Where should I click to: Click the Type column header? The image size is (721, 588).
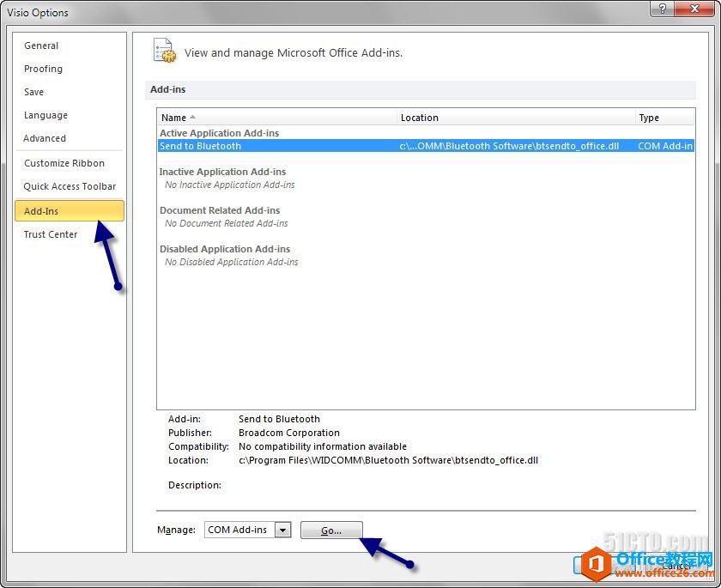click(x=665, y=118)
